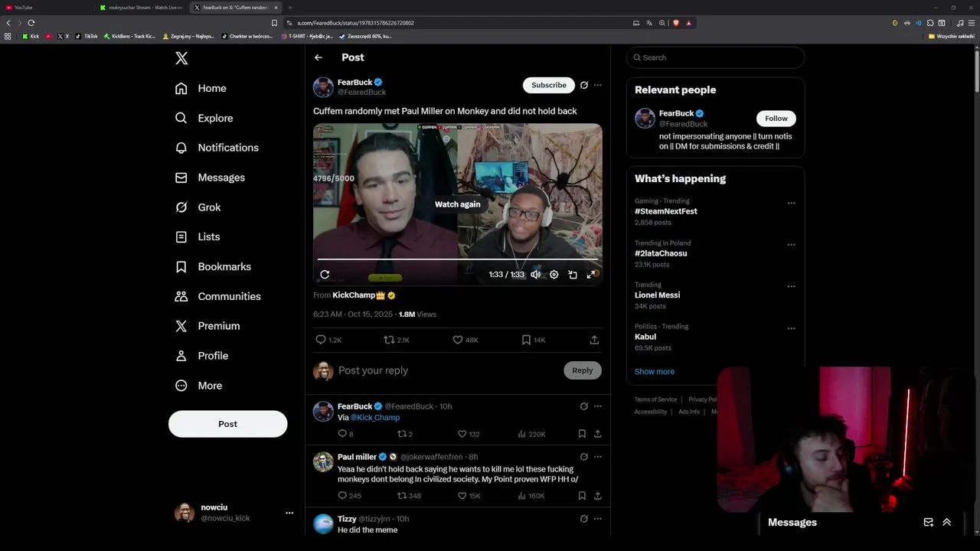Image resolution: width=980 pixels, height=551 pixels.
Task: Open the KickChamp source link
Action: [364, 295]
